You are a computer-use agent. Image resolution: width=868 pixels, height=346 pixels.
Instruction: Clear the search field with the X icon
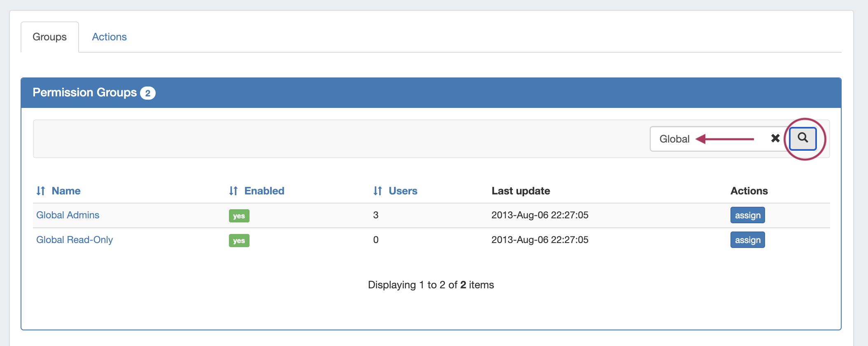coord(775,138)
